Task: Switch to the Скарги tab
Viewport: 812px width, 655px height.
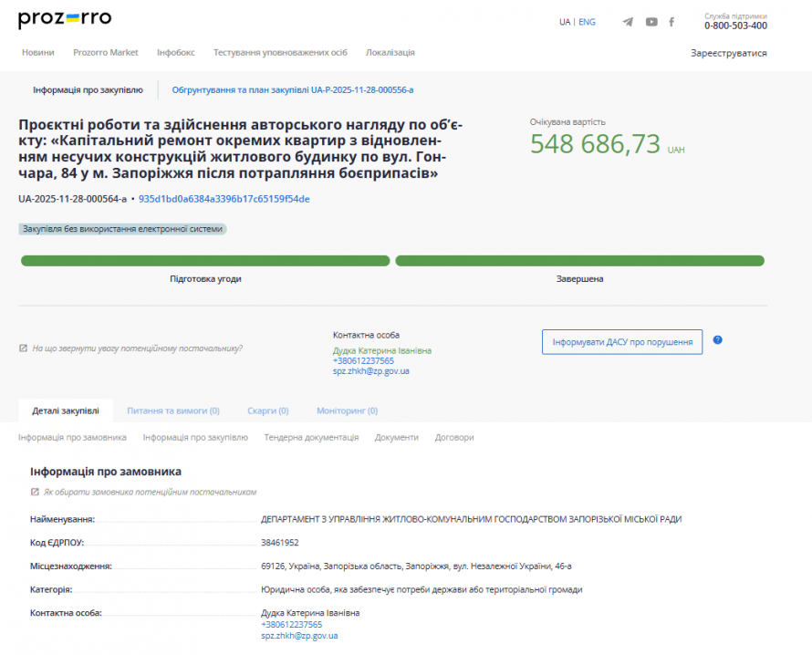Action: point(267,411)
